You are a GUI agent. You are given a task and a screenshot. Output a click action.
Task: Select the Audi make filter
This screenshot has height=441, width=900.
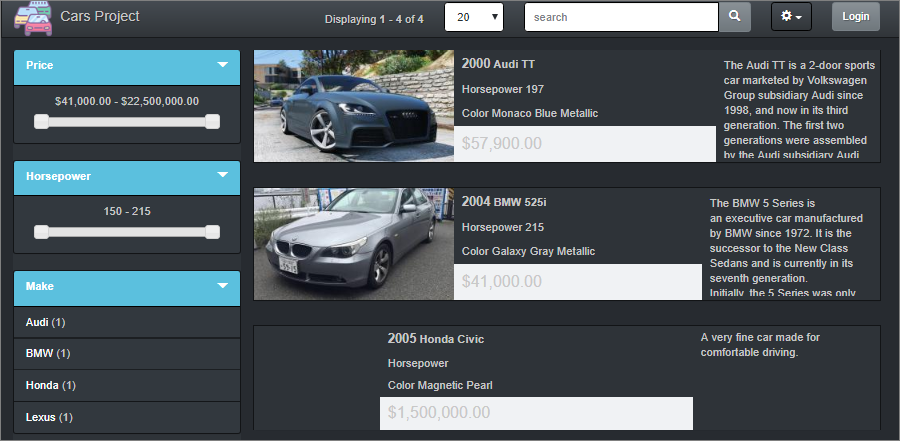45,322
